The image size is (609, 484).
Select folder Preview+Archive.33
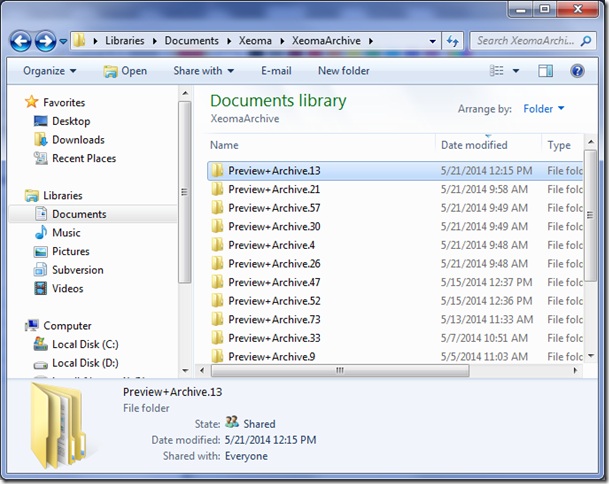click(395, 338)
